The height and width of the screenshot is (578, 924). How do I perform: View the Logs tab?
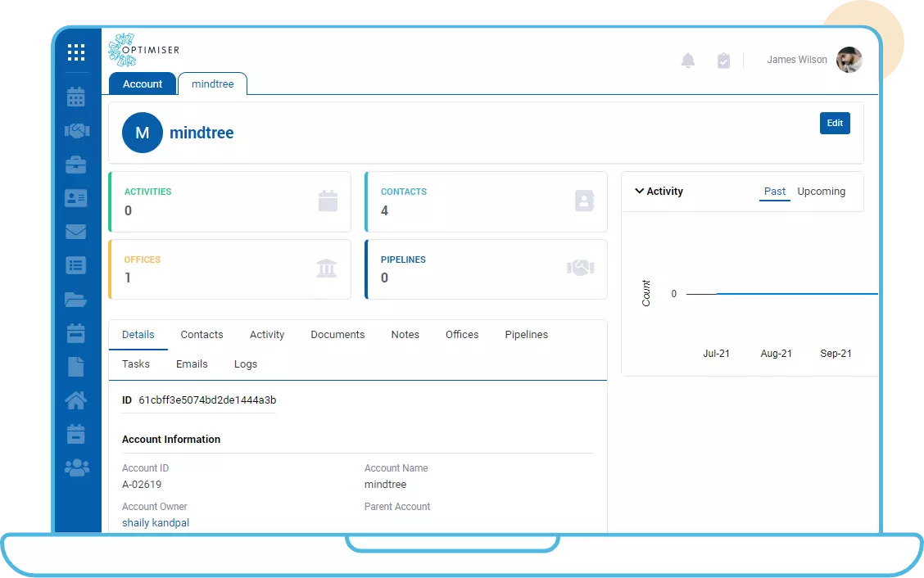point(245,364)
